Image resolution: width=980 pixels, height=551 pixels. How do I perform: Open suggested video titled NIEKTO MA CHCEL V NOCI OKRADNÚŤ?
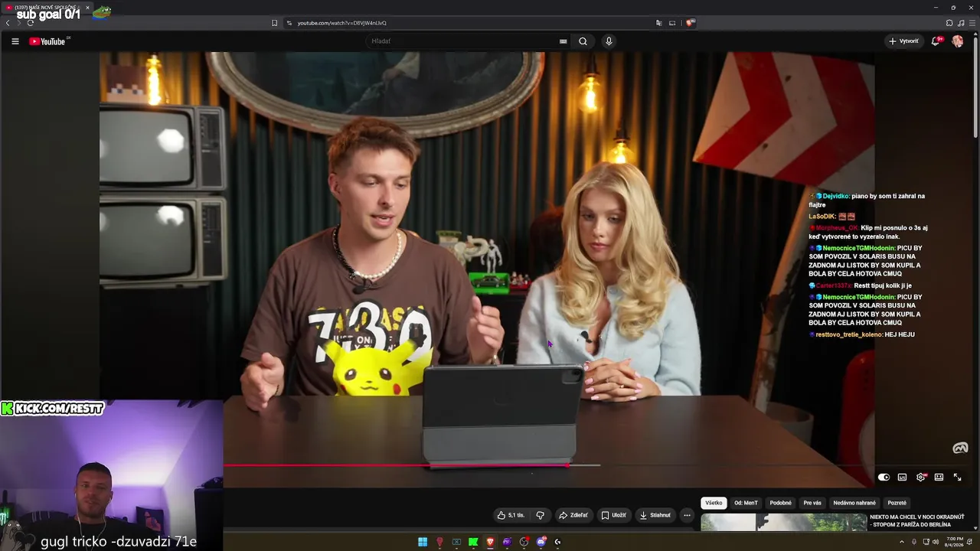[x=916, y=520]
